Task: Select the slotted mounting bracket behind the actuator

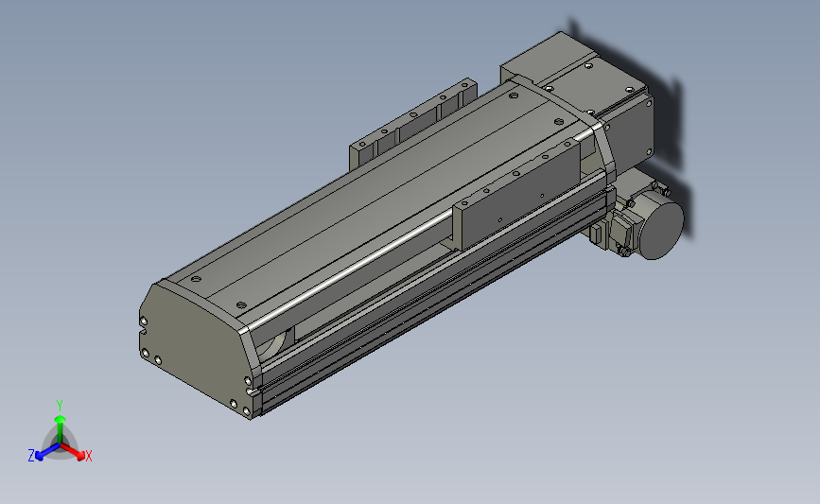Action: pyautogui.click(x=411, y=124)
